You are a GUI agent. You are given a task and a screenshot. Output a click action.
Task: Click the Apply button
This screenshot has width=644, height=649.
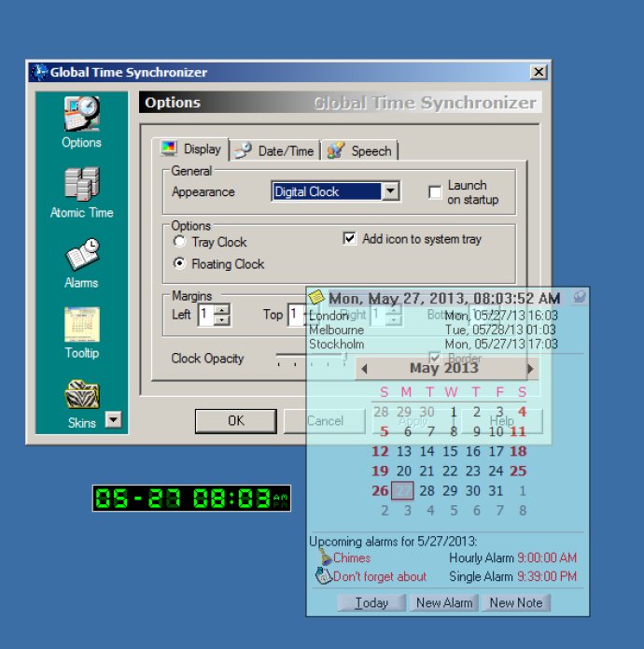413,421
